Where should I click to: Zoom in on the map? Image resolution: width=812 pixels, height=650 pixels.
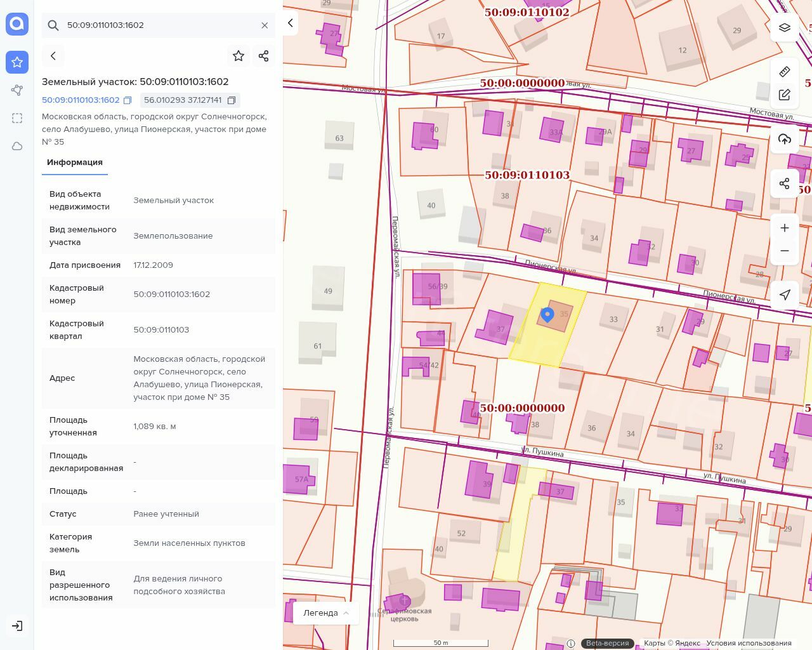[x=785, y=228]
